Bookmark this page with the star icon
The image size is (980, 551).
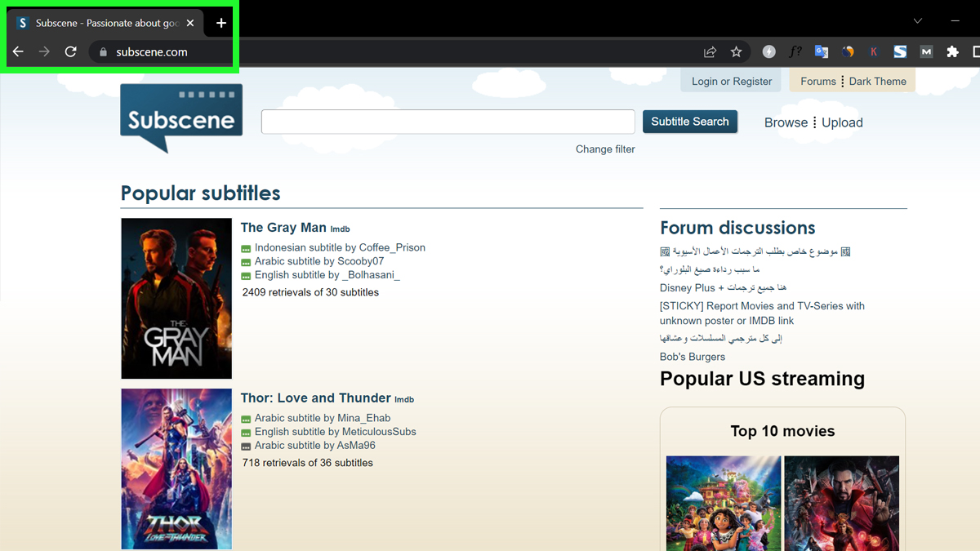pyautogui.click(x=736, y=52)
